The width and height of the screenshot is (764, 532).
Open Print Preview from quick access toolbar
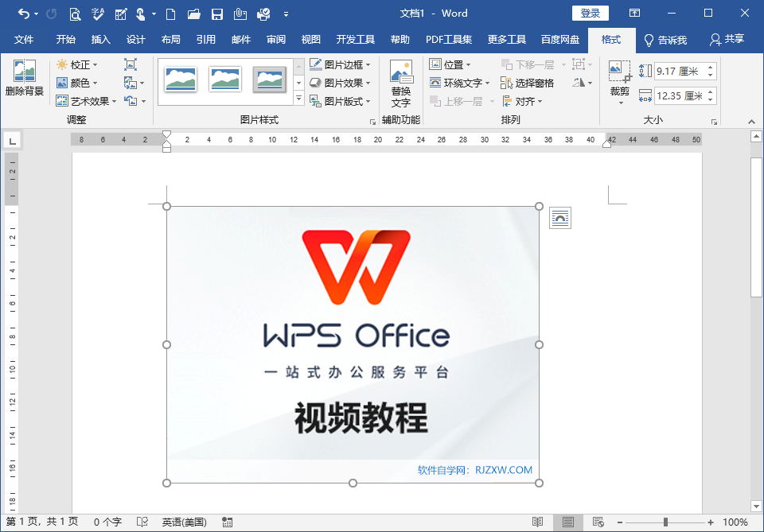tap(75, 14)
